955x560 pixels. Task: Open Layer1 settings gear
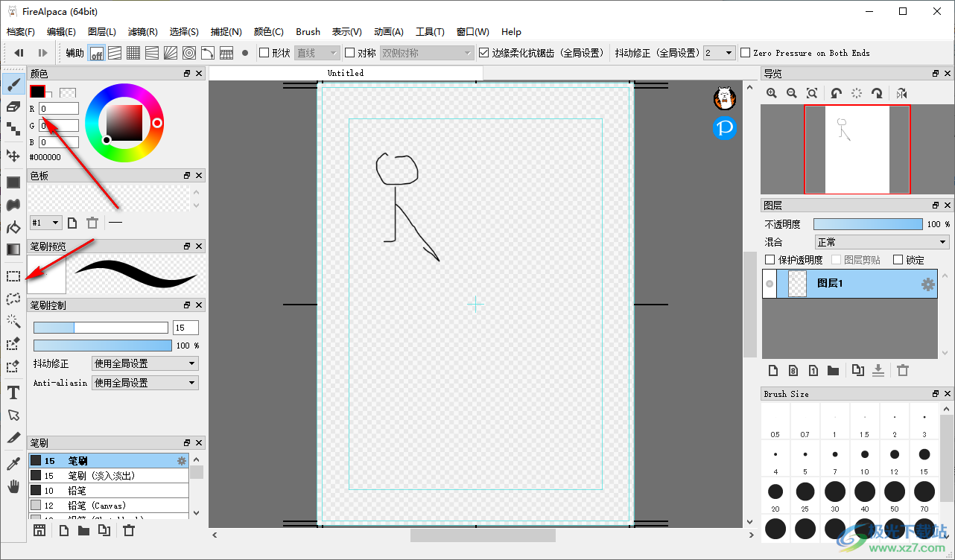point(927,284)
